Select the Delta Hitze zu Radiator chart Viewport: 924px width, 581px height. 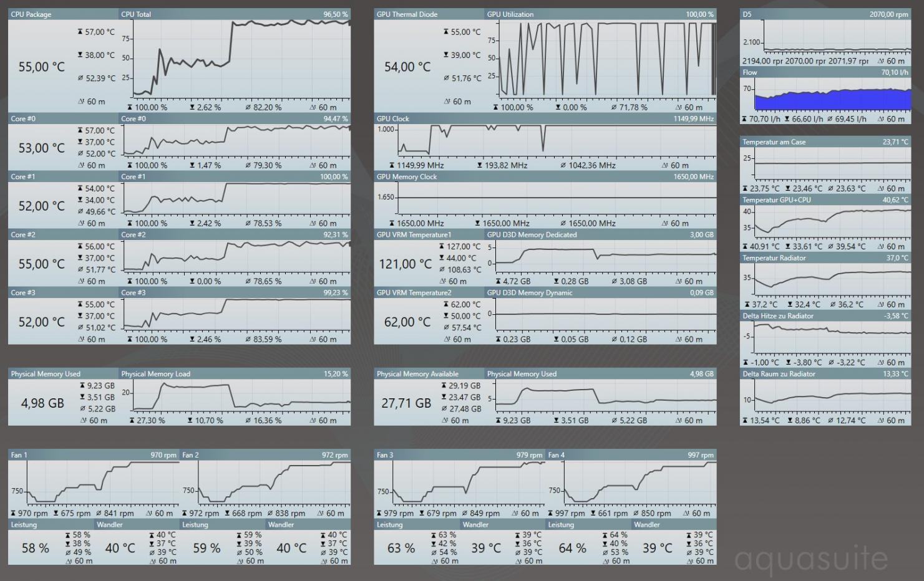(833, 339)
